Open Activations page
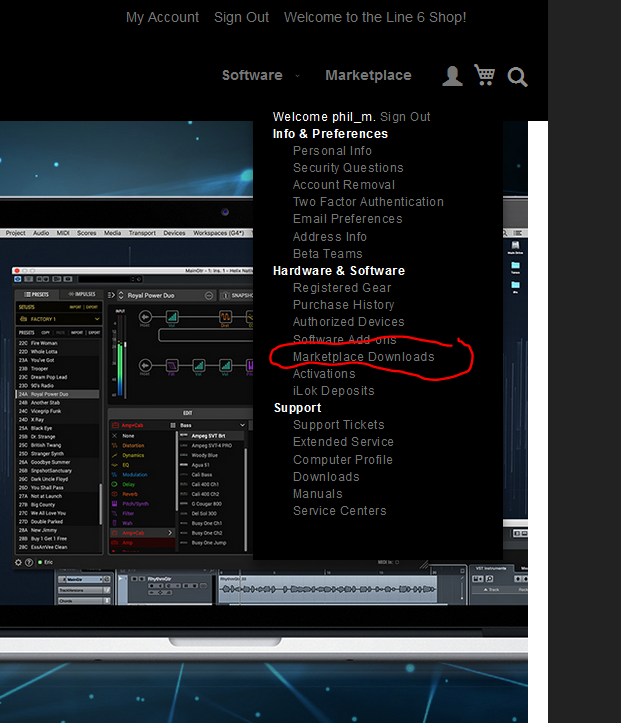The height and width of the screenshot is (723, 621). (x=324, y=374)
